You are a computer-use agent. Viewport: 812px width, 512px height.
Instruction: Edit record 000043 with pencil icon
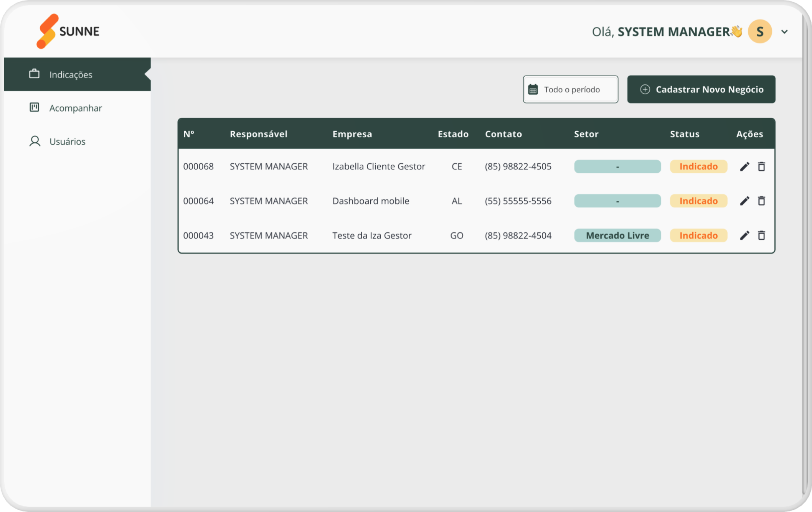point(744,235)
